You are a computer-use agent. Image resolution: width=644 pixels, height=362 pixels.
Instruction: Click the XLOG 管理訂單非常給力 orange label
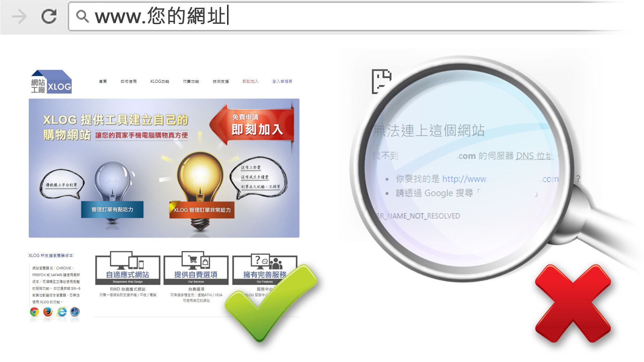click(202, 210)
